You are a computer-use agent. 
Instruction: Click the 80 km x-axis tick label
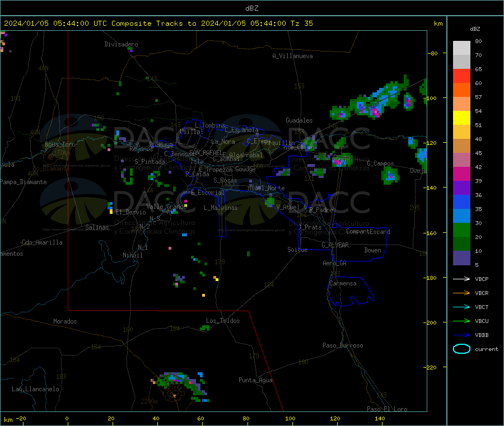[x=246, y=418]
